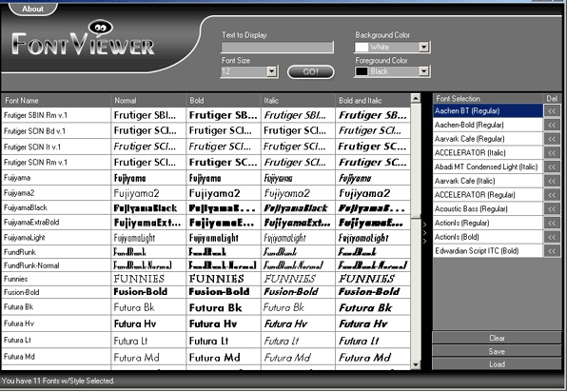Open the Font Size dropdown
Viewport: 567px width, 392px height.
pos(271,71)
